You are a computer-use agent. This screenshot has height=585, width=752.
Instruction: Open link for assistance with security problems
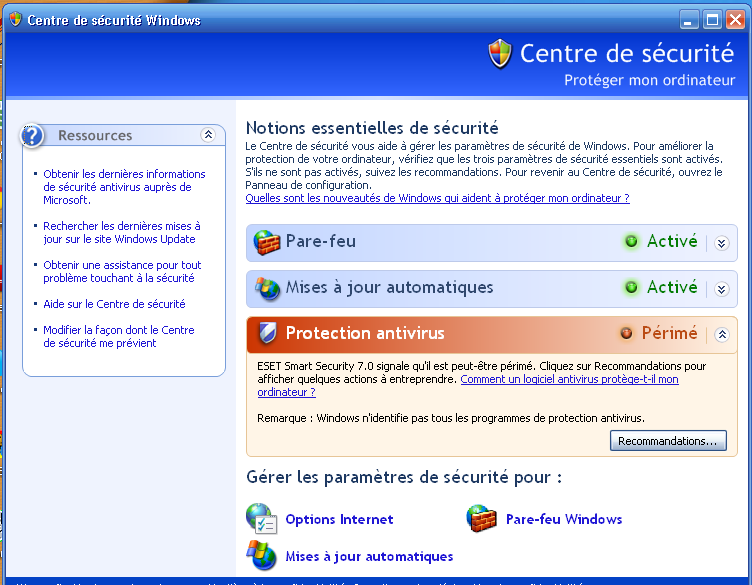point(122,271)
